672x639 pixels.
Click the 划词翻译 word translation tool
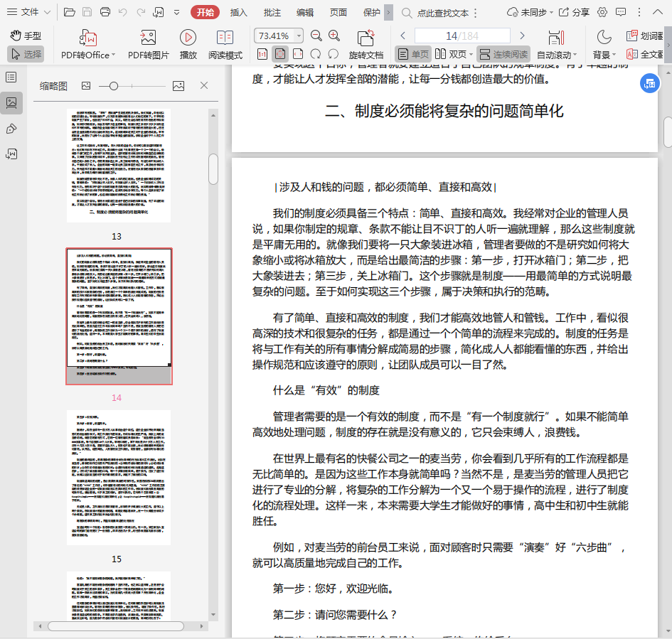coord(645,36)
